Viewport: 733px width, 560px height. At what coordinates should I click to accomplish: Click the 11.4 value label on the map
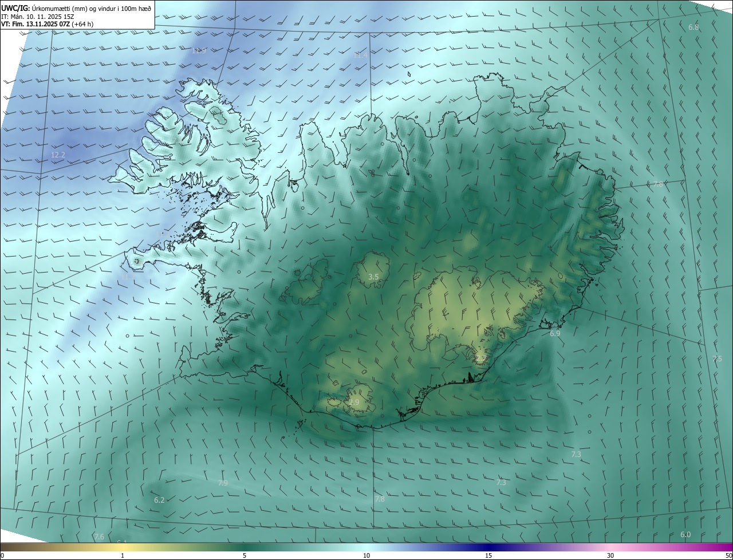pyautogui.click(x=360, y=56)
